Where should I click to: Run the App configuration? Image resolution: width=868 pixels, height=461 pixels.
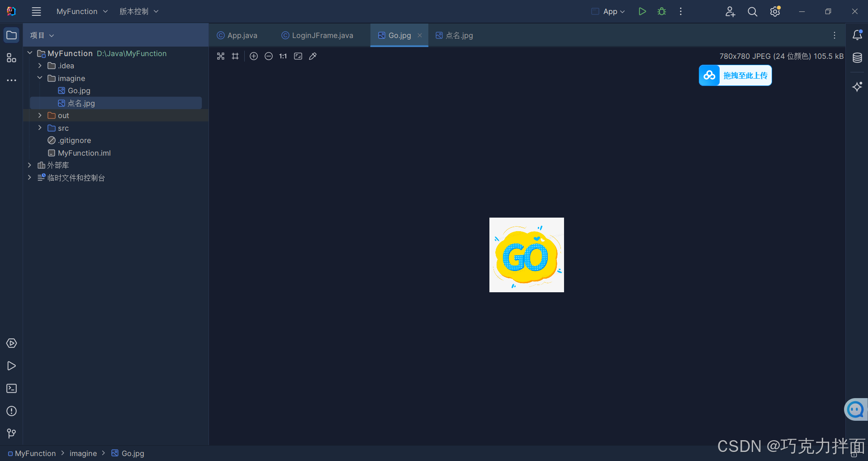(642, 12)
